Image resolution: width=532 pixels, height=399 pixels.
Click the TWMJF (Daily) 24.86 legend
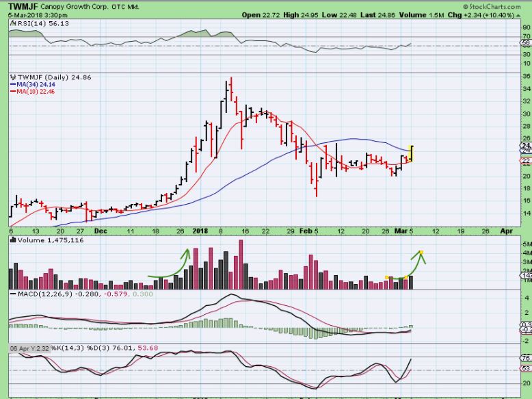[54, 77]
